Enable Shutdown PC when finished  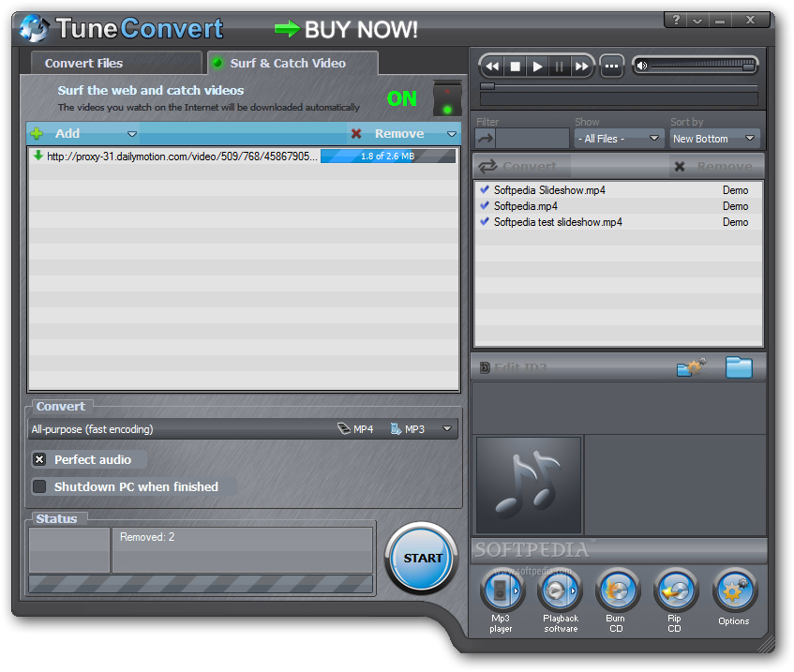pos(39,486)
